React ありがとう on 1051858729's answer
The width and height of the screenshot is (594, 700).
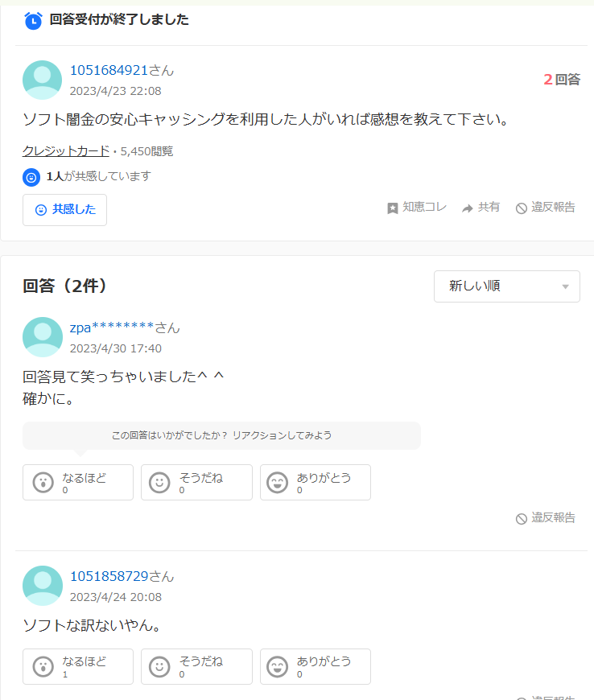coord(316,666)
